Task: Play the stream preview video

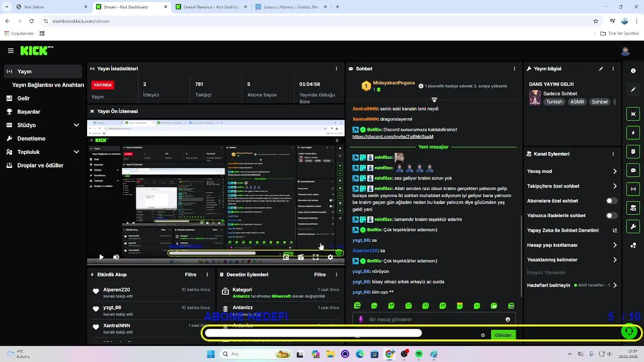Action: pos(101,257)
